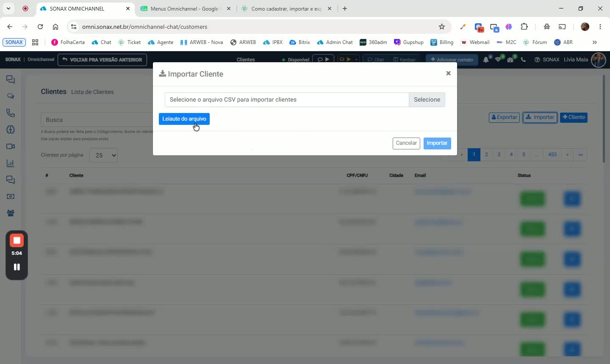The image size is (610, 364).
Task: Open the ARWEB - Nova bookmark
Action: [x=202, y=42]
